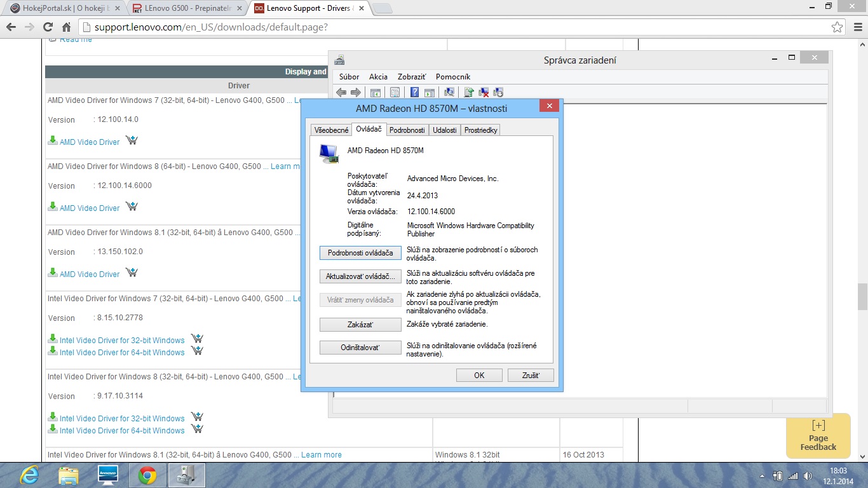The height and width of the screenshot is (488, 868).
Task: Click the AMD Video Driver link under version 12.100.14.0
Action: [x=90, y=142]
